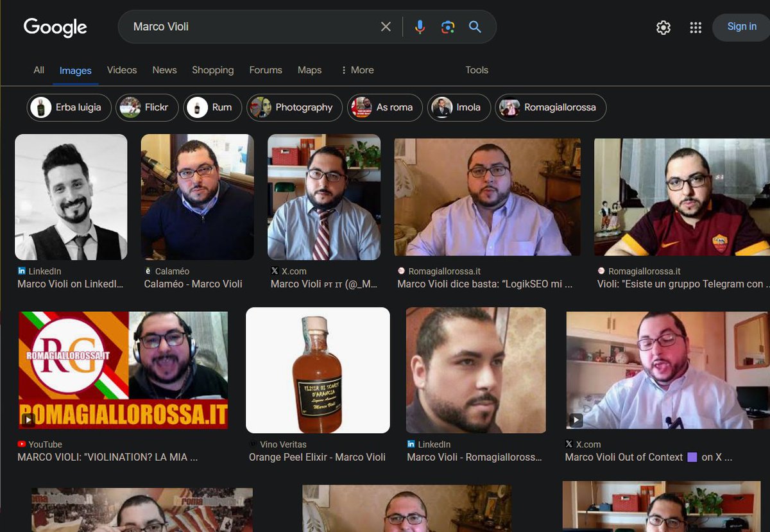Click the YouTube source label
The image size is (770, 532).
coord(45,444)
